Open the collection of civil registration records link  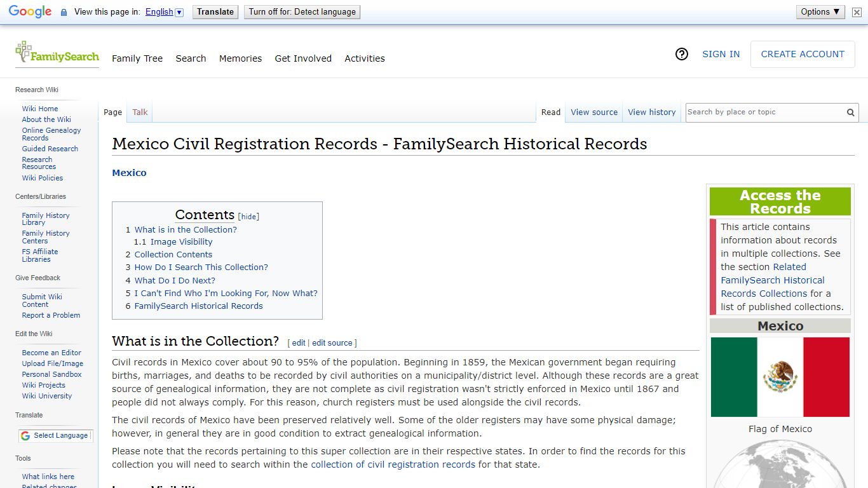point(392,464)
